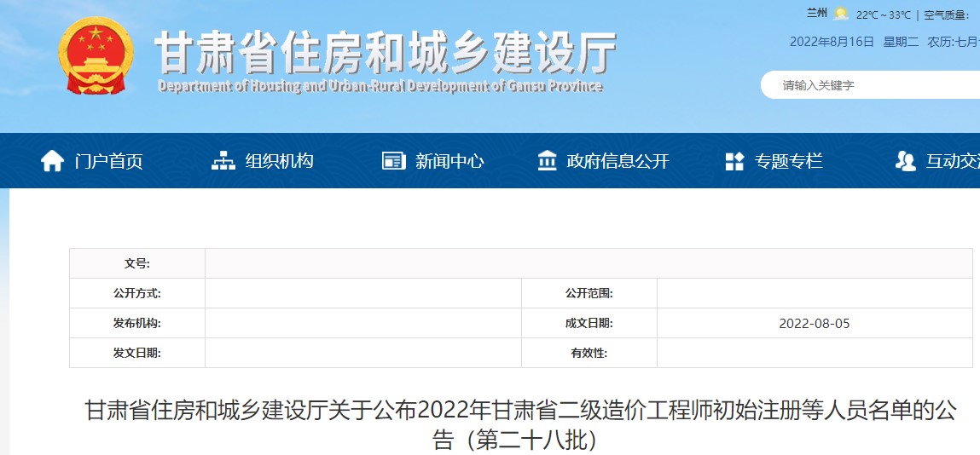Select the 新闻中心 navigation label

(449, 161)
